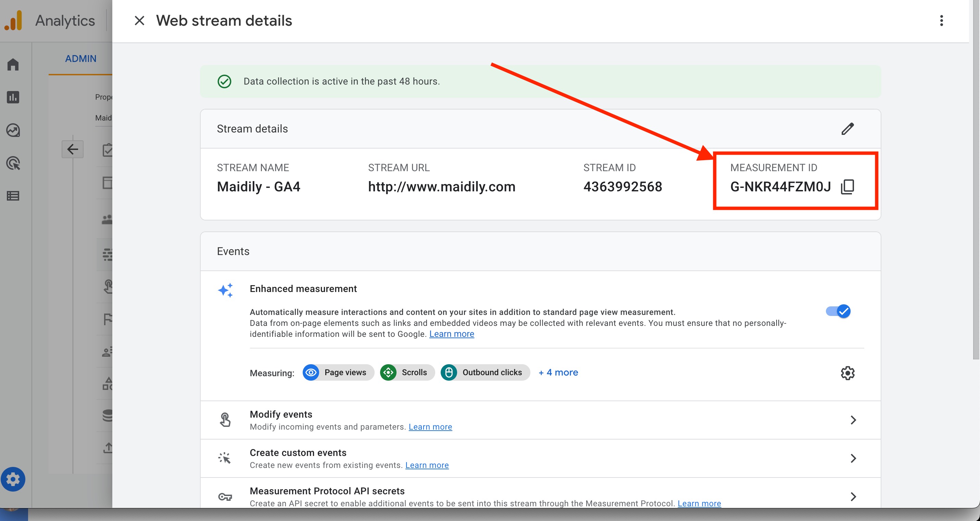The height and width of the screenshot is (521, 980).
Task: Open Learn more link for Measurement Protocol
Action: (699, 504)
